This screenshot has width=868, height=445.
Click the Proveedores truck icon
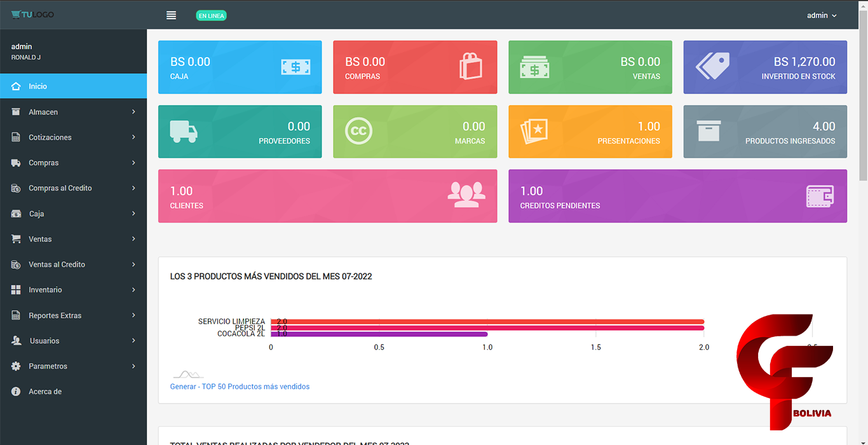click(x=184, y=132)
